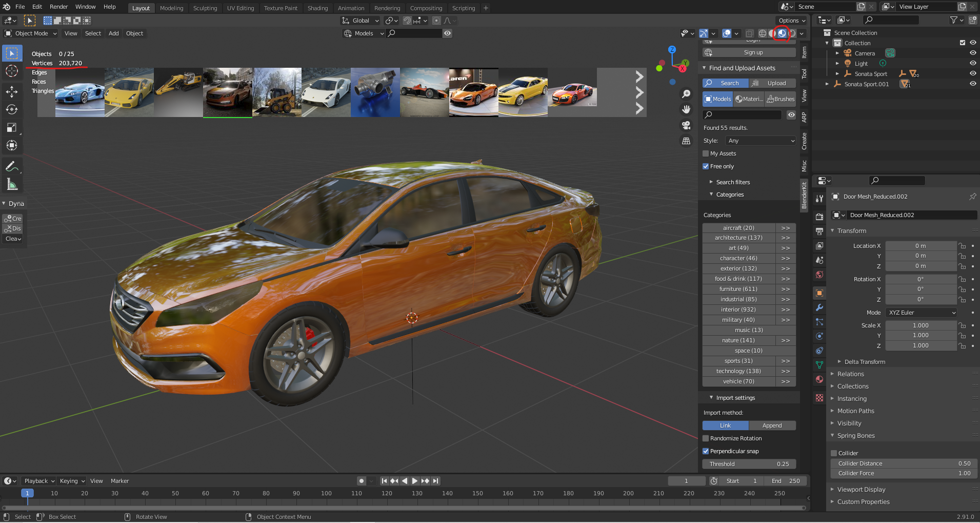Open Modifier properties wrench tab
Screen dimensions: 980x523
819,307
